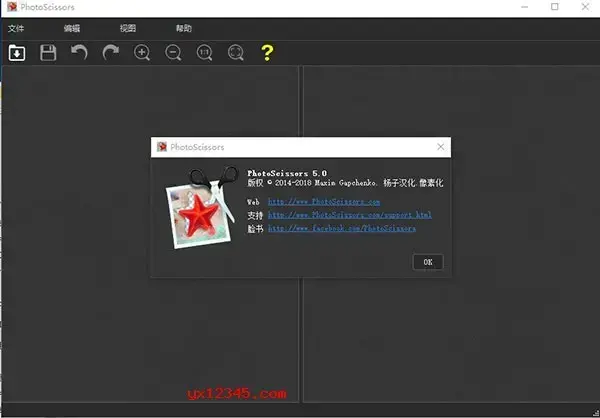Click the zoom in magnifier icon
Viewport: 600px width, 418px height.
click(142, 52)
